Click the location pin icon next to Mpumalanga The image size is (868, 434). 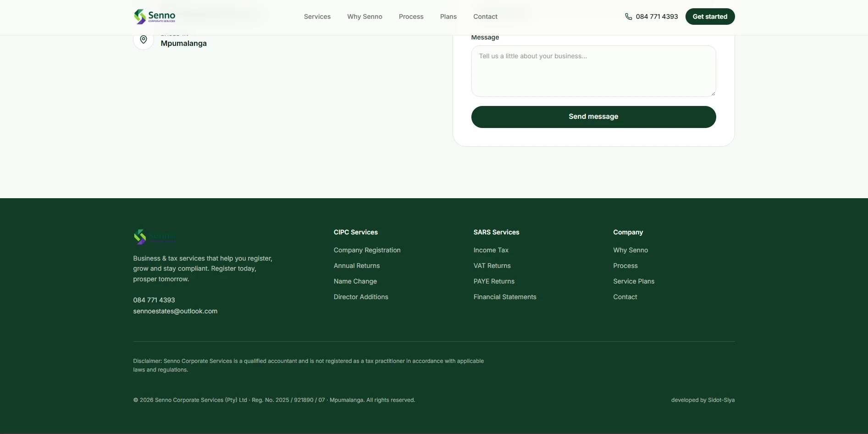pyautogui.click(x=144, y=40)
